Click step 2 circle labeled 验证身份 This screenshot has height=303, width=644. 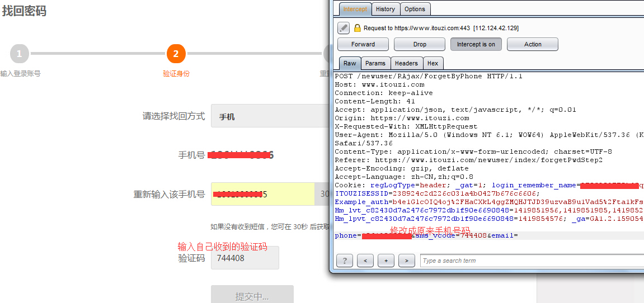tap(176, 53)
